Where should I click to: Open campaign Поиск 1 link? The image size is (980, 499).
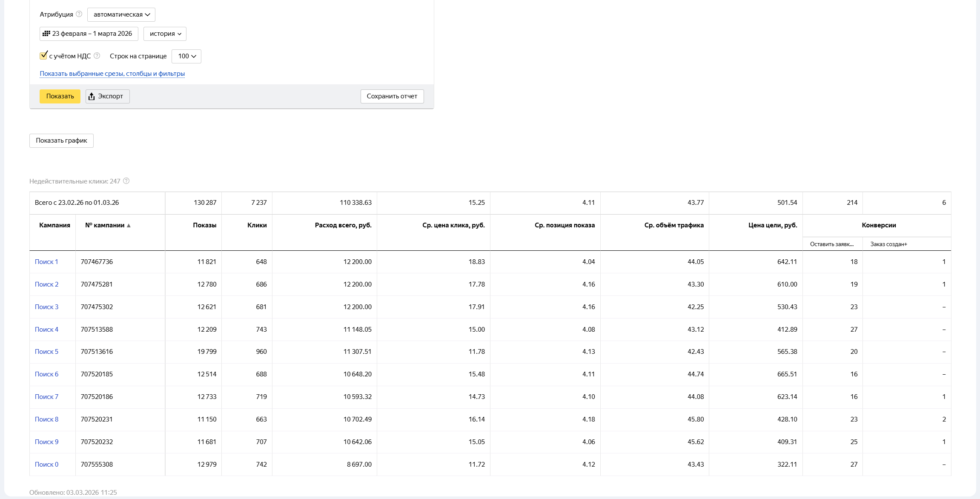coord(46,262)
